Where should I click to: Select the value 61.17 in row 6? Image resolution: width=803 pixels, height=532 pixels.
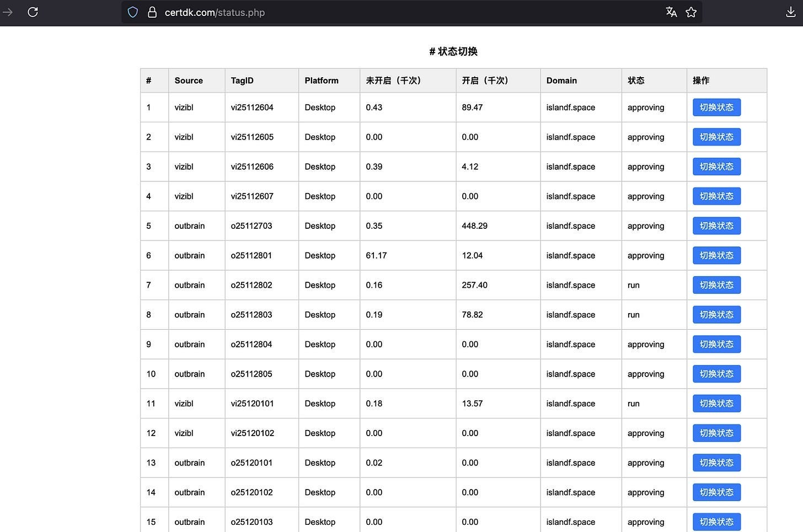click(x=376, y=256)
